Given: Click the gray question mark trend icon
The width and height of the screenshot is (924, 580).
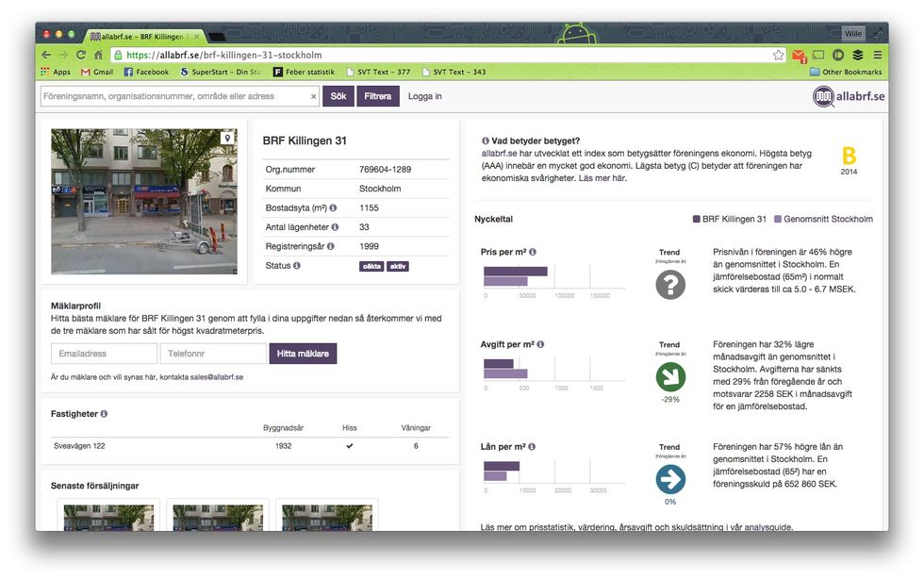Looking at the screenshot, I should point(670,284).
